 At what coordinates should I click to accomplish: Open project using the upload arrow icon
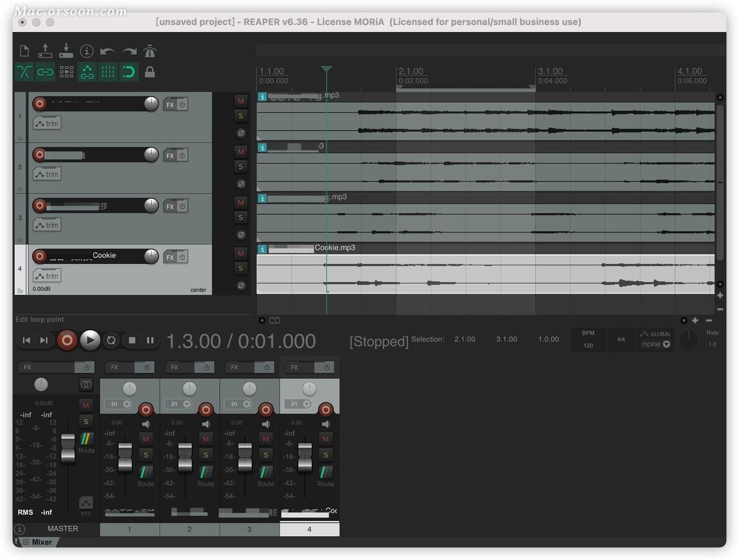(45, 51)
